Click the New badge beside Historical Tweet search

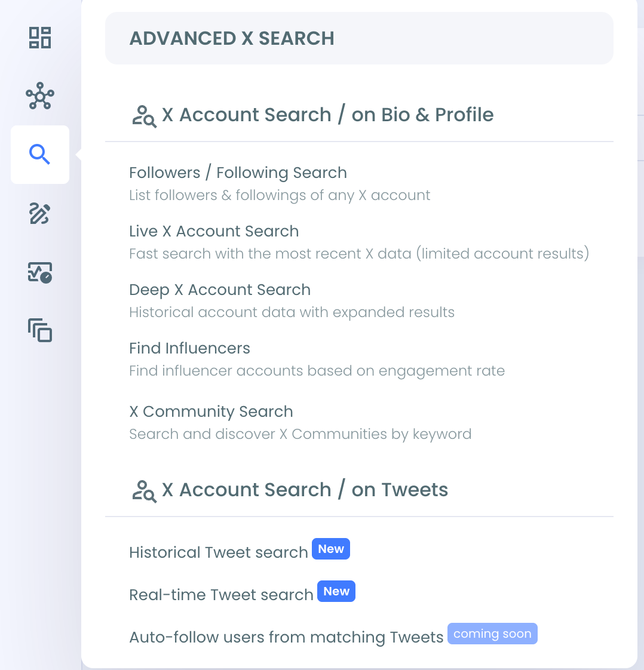[331, 549]
